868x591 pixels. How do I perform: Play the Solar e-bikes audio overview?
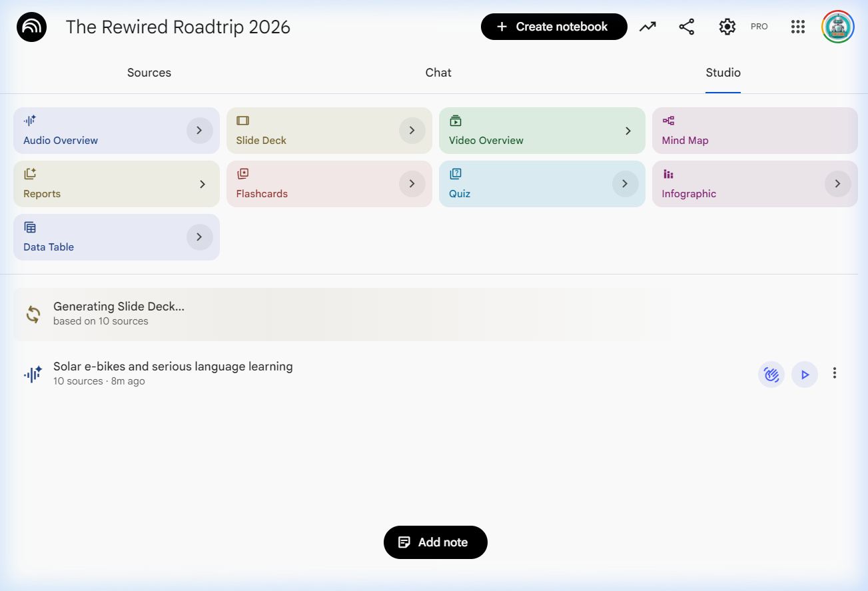804,374
